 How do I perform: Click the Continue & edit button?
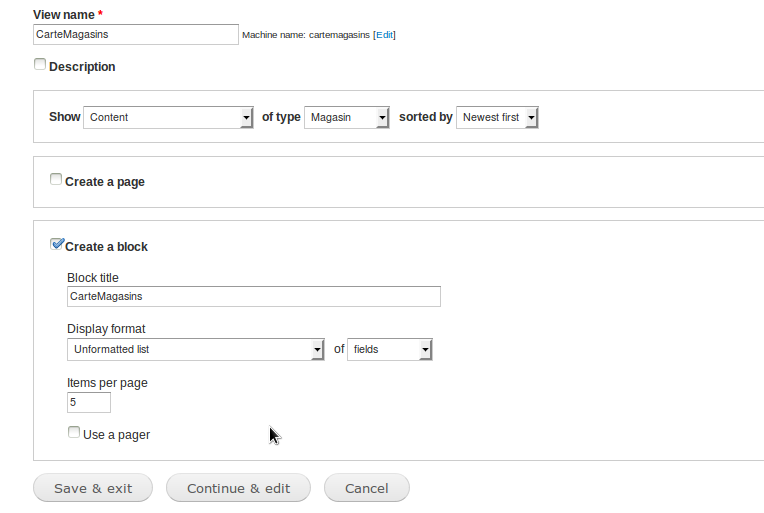[x=238, y=488]
